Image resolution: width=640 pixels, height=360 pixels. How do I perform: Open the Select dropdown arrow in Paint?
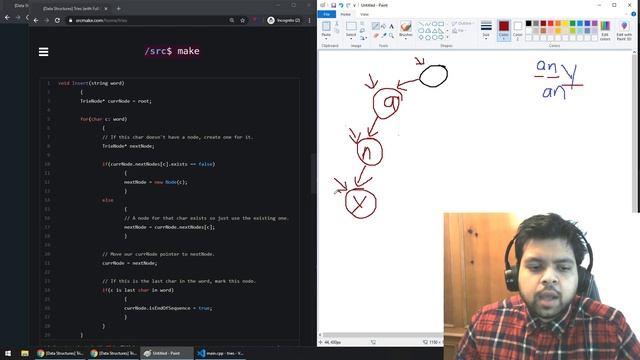coord(351,39)
